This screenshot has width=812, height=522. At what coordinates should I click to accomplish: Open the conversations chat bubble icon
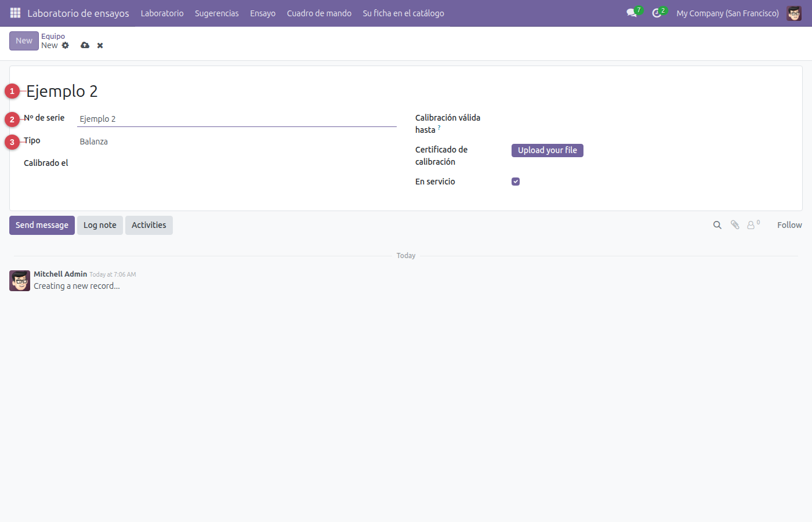(x=632, y=13)
